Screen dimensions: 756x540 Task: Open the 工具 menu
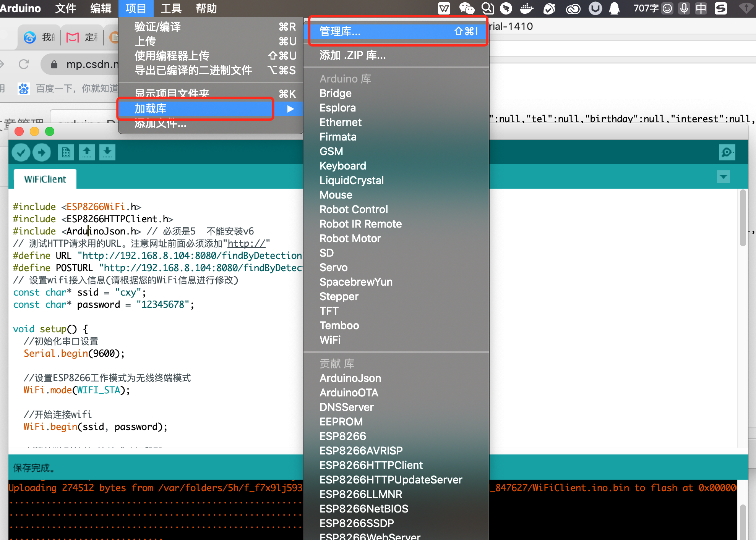coord(170,8)
